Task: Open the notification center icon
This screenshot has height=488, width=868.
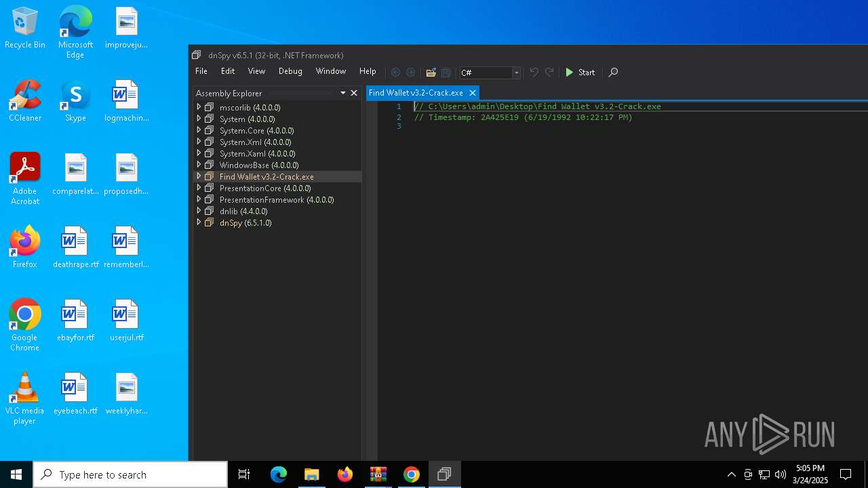Action: click(x=846, y=474)
